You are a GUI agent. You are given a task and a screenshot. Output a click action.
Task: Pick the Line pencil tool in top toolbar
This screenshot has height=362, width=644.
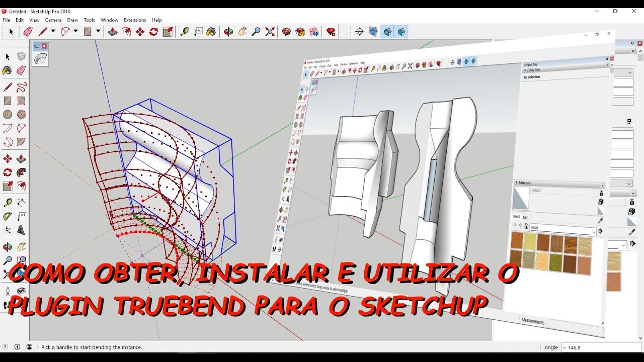[x=43, y=32]
